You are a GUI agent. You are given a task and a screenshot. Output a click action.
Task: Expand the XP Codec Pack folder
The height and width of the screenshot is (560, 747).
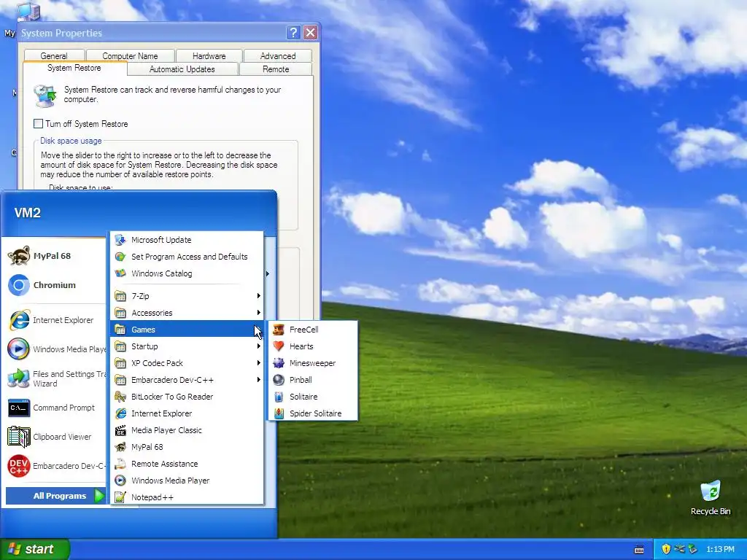click(x=187, y=363)
